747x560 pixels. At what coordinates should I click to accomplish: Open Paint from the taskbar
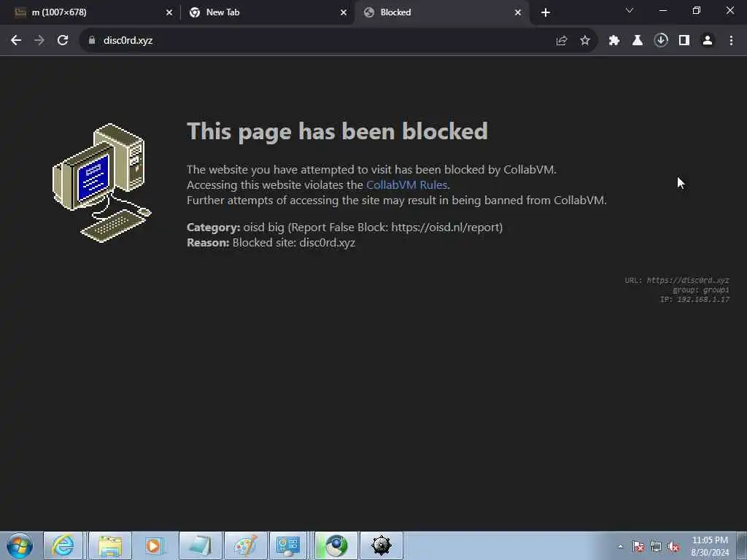pos(245,545)
